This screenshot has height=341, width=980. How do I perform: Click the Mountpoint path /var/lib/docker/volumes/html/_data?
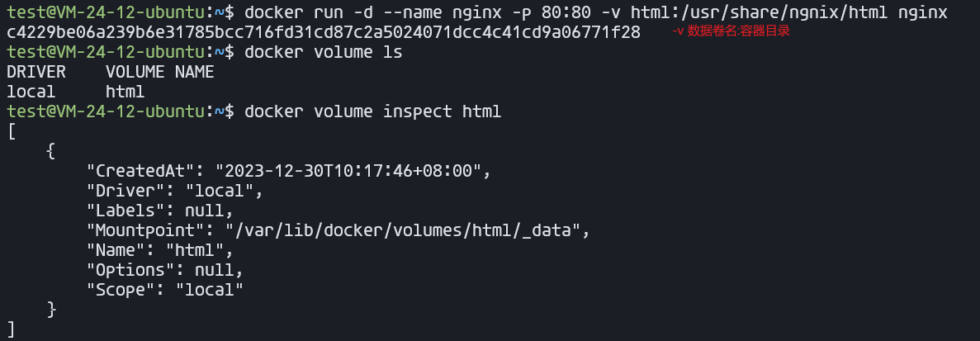tap(403, 231)
